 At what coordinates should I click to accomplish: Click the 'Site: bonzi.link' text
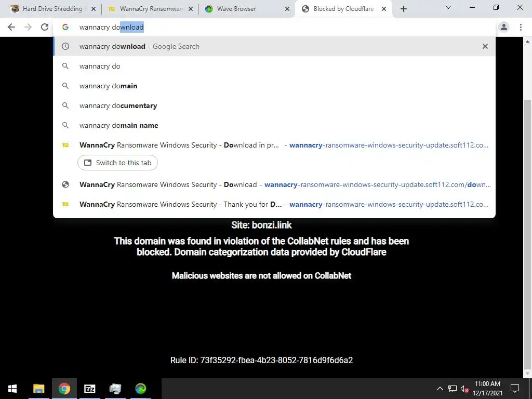point(261,225)
